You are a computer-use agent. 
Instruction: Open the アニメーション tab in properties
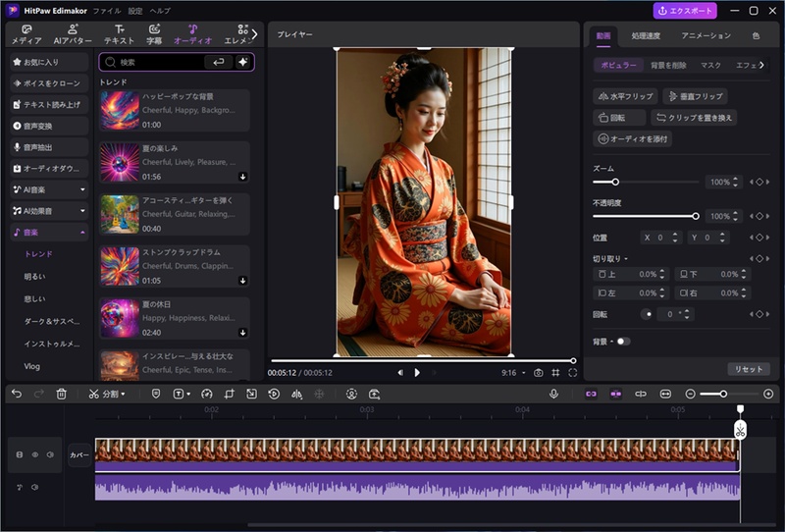tap(706, 35)
